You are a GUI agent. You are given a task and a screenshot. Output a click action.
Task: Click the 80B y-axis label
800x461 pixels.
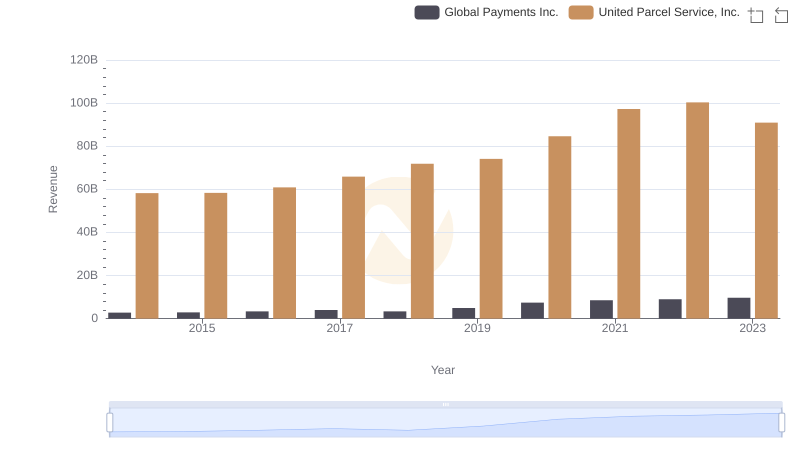click(x=87, y=146)
